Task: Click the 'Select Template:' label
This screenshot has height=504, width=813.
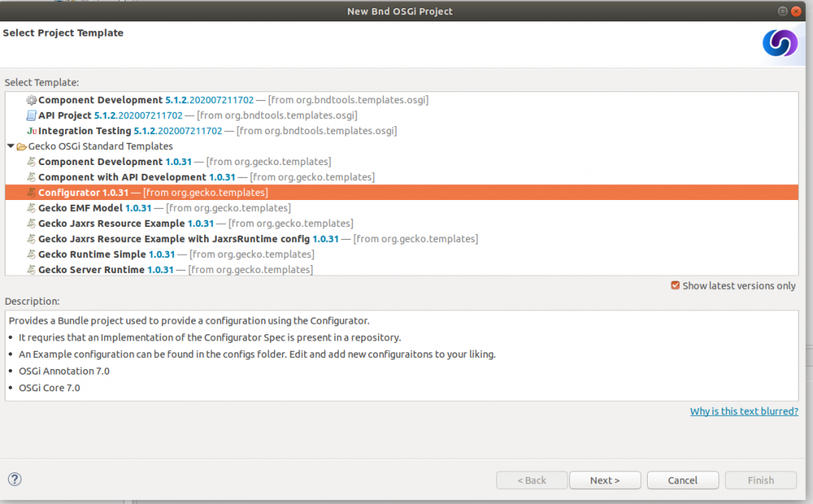Action: (x=42, y=83)
